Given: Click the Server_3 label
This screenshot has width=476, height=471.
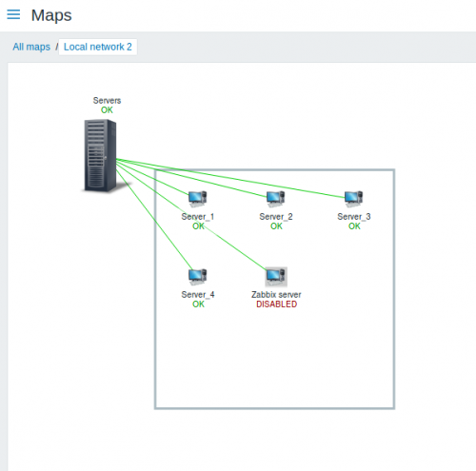Looking at the screenshot, I should 354,217.
